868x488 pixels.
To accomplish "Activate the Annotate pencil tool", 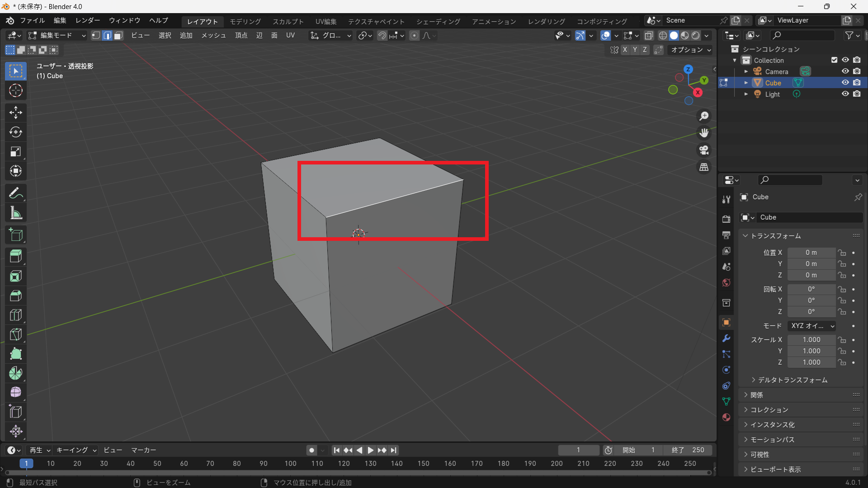I will tap(16, 193).
